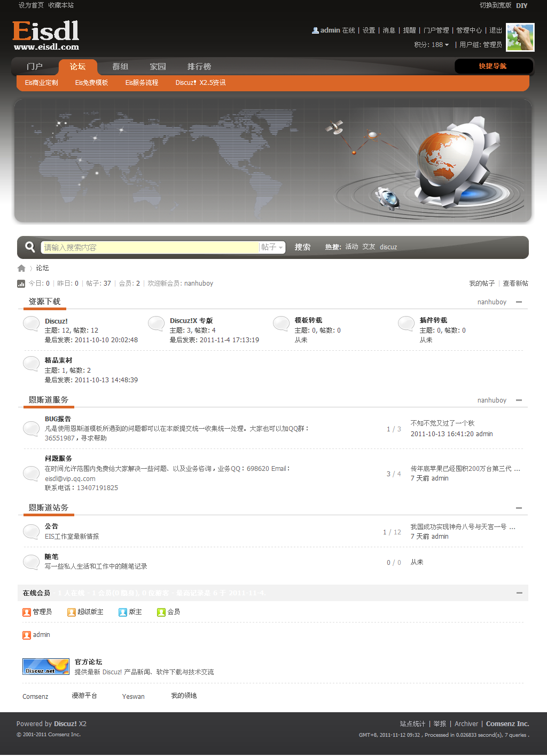Open 消息 link in user bar
This screenshot has height=756, width=547.
(x=389, y=30)
